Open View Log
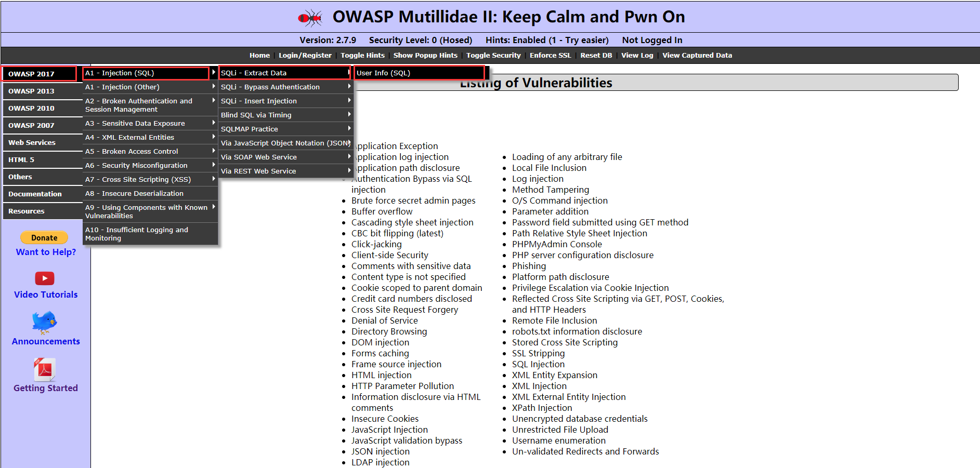The image size is (980, 468). 637,55
